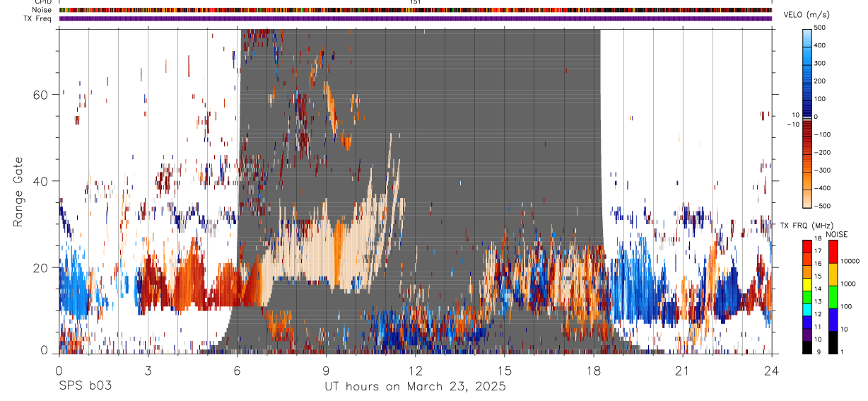868x401 pixels.
Task: Click hour '9' on the UT axis
Action: 326,370
